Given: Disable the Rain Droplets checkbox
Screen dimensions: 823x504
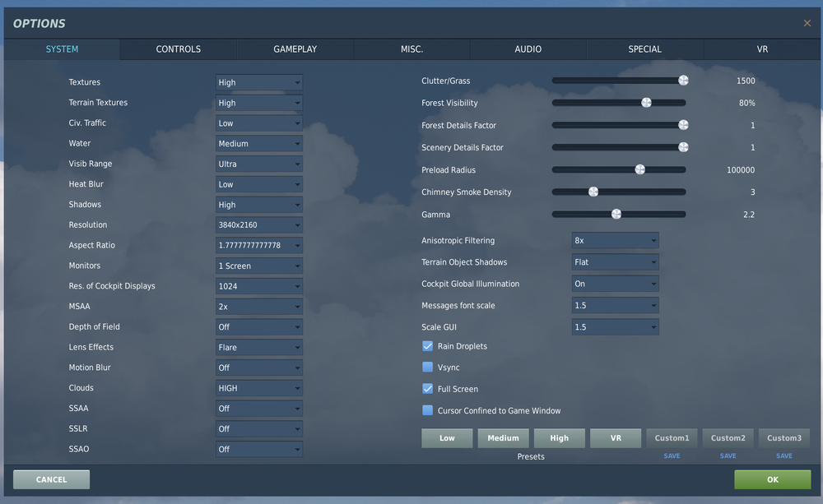Looking at the screenshot, I should 428,346.
